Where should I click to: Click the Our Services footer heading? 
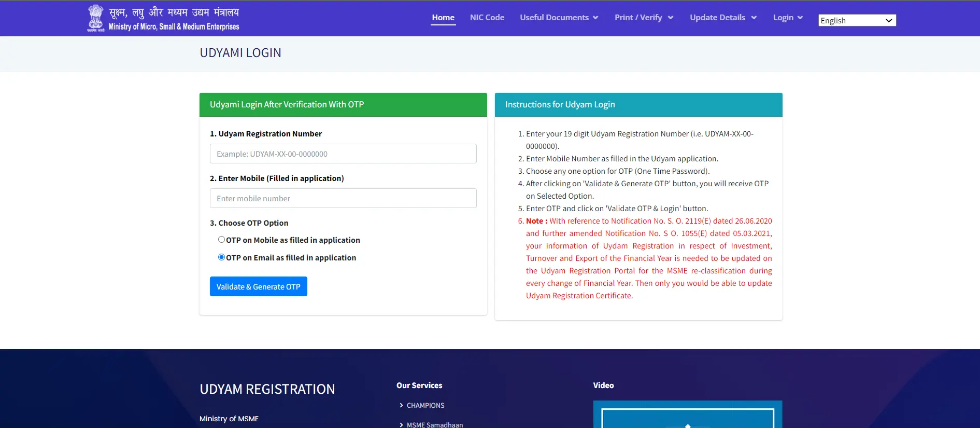[x=419, y=385]
